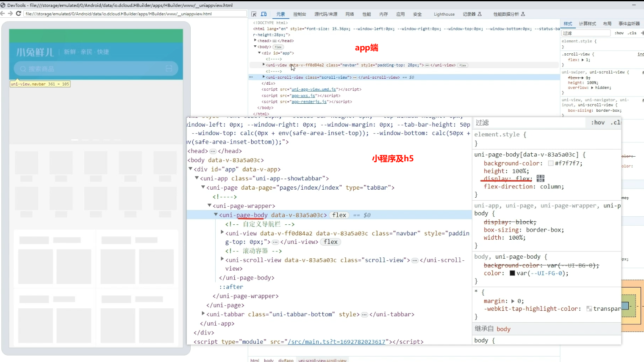Open the 性能 tab
This screenshot has width=644, height=362.
click(x=366, y=14)
